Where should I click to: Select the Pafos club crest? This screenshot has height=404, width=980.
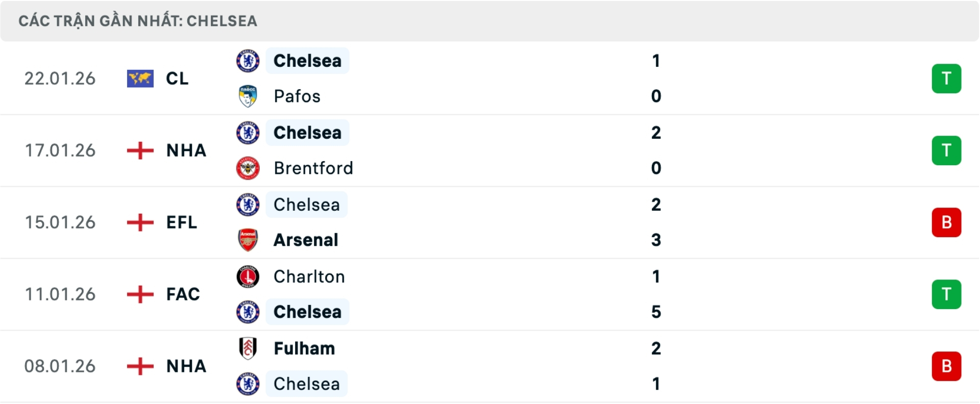pos(248,96)
